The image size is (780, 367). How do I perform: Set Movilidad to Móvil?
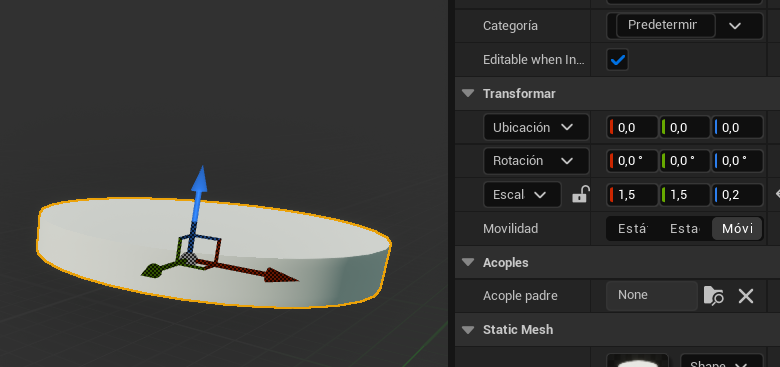[x=736, y=229]
